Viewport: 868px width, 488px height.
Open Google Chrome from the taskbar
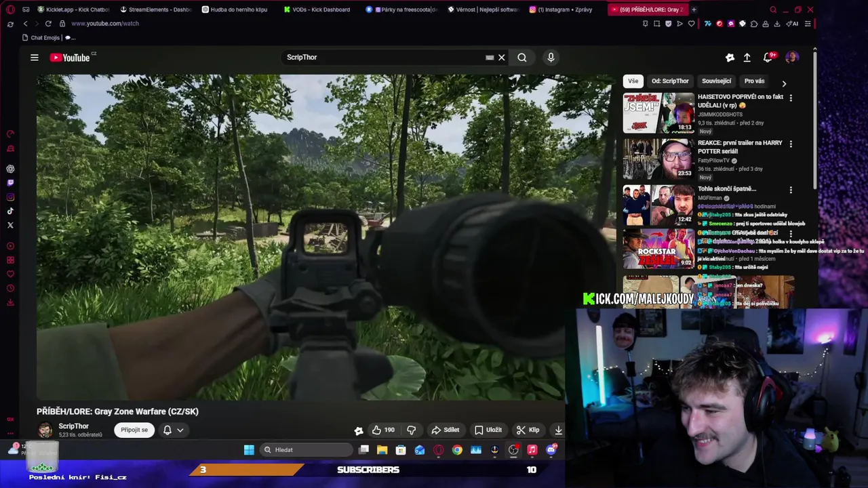pyautogui.click(x=457, y=450)
